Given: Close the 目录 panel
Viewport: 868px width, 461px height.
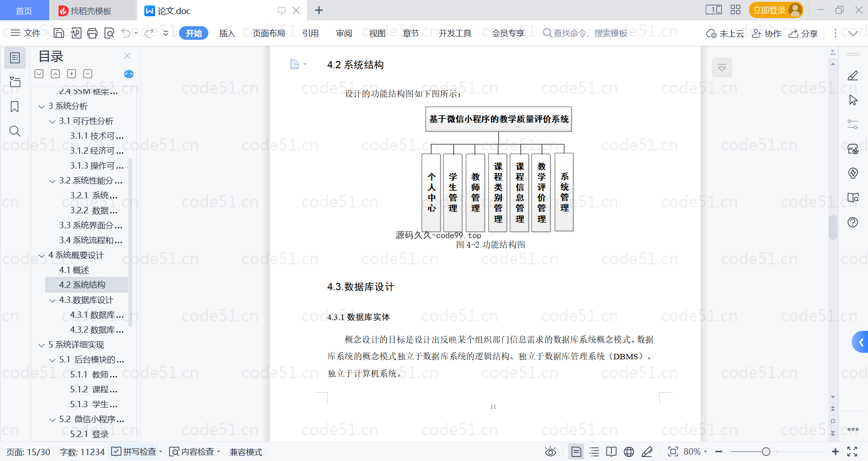Looking at the screenshot, I should (x=127, y=56).
